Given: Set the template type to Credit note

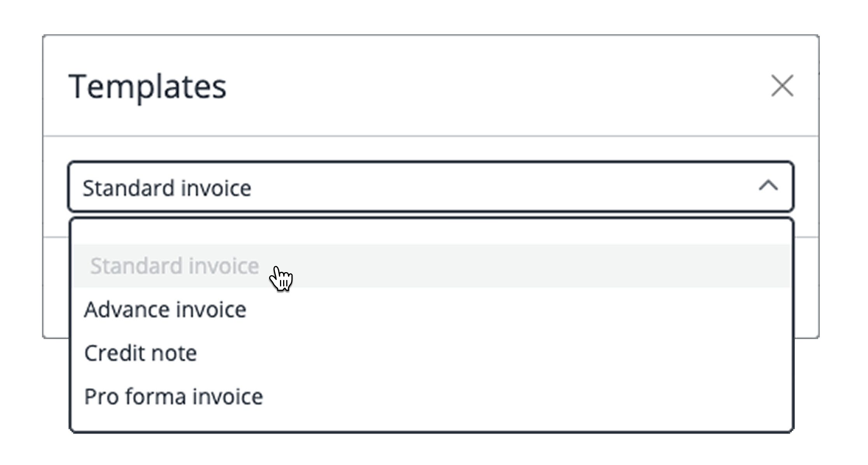Looking at the screenshot, I should [140, 353].
